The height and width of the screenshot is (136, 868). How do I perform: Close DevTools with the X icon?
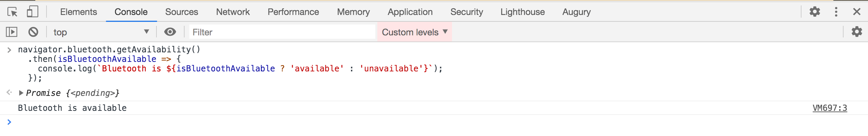857,12
